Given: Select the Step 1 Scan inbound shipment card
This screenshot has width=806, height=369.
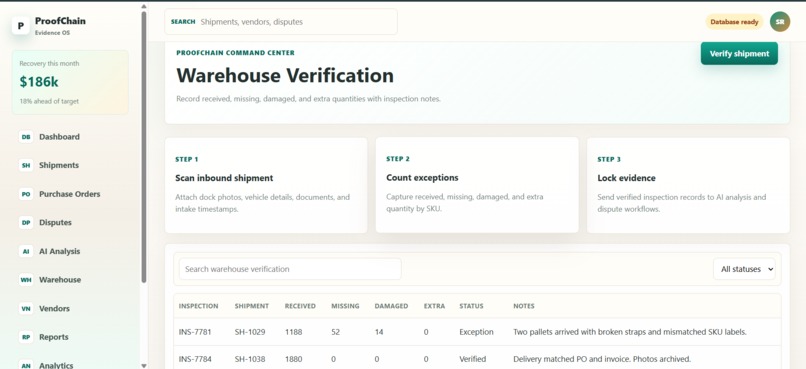Looking at the screenshot, I should tap(266, 185).
